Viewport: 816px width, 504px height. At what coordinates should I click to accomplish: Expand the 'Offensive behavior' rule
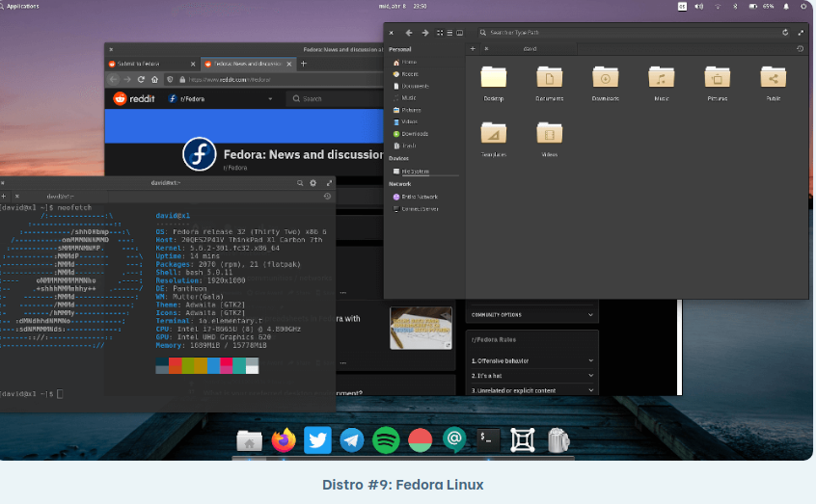click(x=590, y=360)
